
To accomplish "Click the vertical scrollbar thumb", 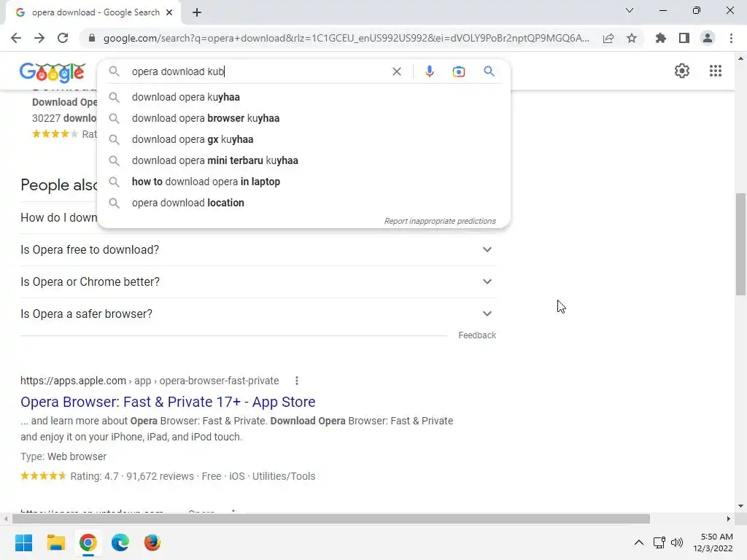I will tap(740, 244).
